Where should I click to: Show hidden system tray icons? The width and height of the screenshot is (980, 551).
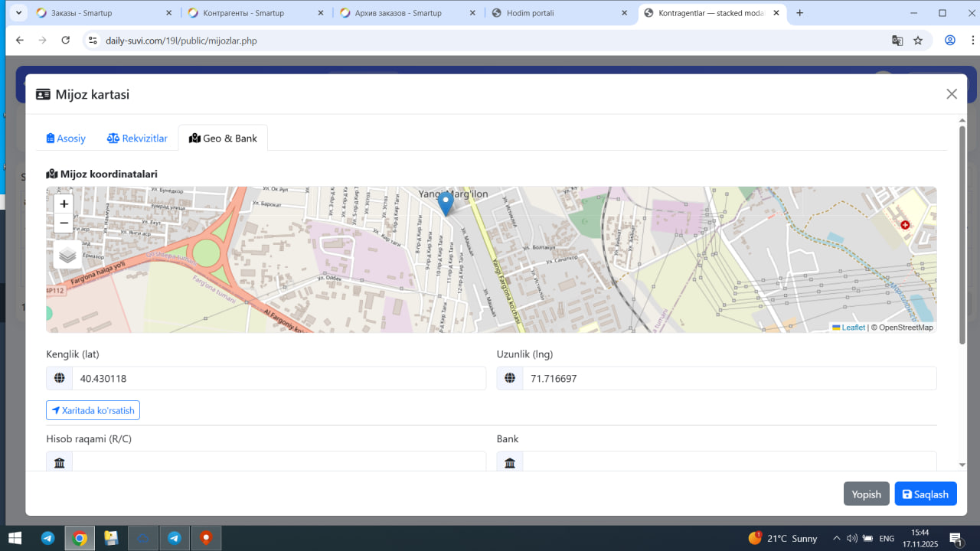pyautogui.click(x=837, y=538)
